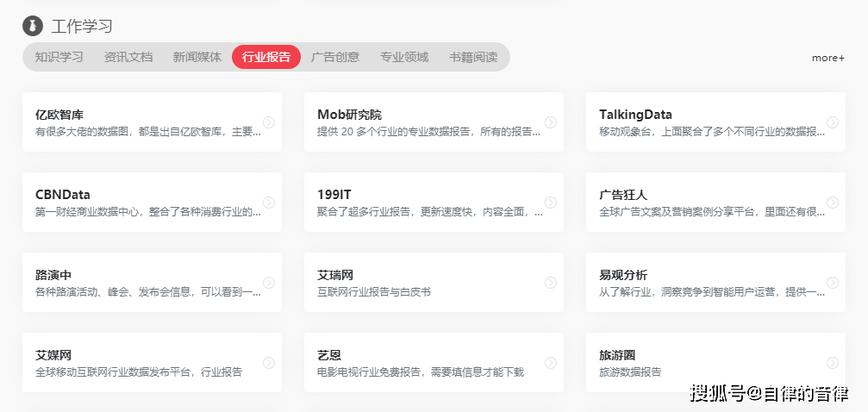Click arrow icon on 亿欧智库 card
868x412 pixels.
pyautogui.click(x=268, y=122)
